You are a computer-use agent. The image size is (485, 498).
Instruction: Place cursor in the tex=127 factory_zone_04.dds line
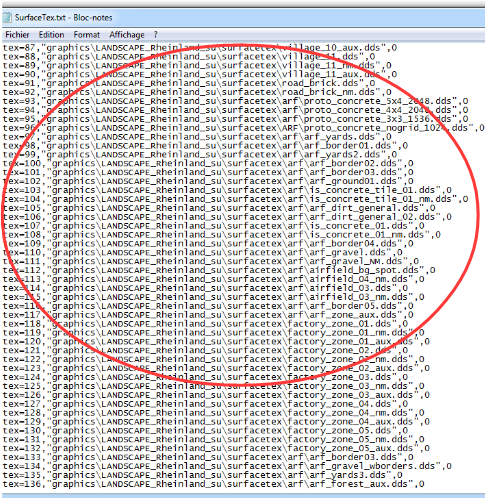pyautogui.click(x=206, y=404)
